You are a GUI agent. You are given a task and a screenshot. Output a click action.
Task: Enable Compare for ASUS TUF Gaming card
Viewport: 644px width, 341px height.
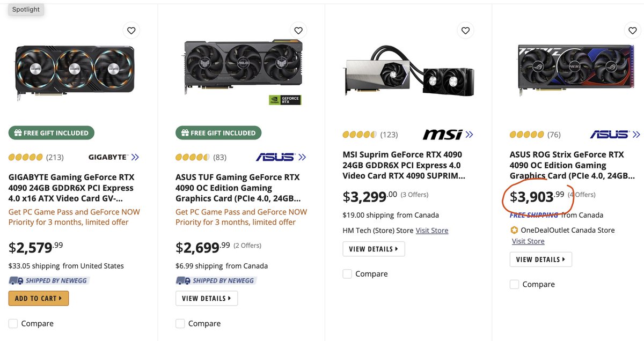click(x=180, y=323)
